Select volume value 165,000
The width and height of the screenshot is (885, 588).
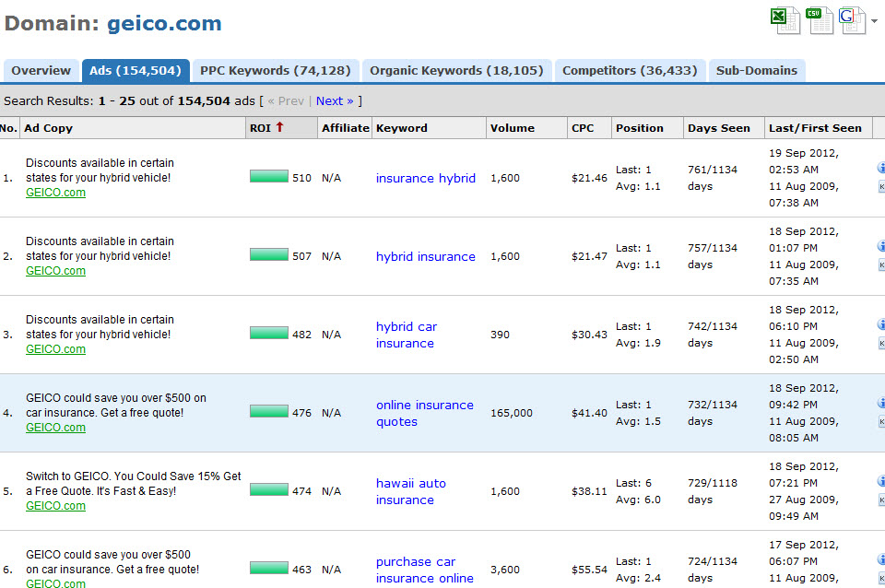pos(512,413)
